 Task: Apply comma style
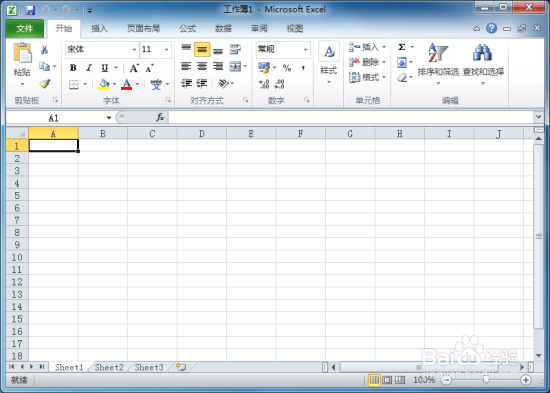(x=303, y=68)
